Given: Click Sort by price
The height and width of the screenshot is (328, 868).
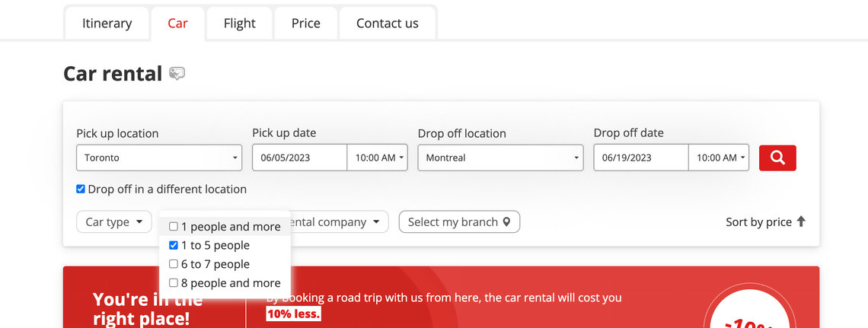Looking at the screenshot, I should click(x=758, y=221).
